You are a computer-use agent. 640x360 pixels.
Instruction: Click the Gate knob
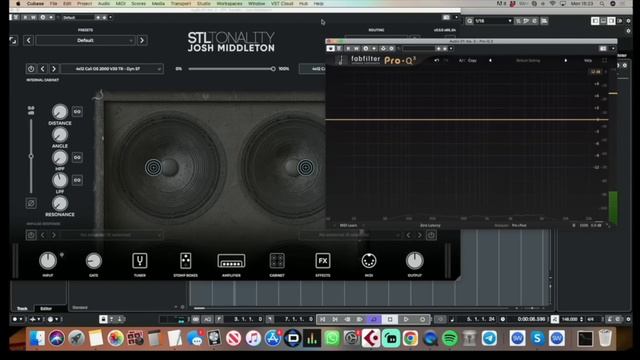point(93,261)
